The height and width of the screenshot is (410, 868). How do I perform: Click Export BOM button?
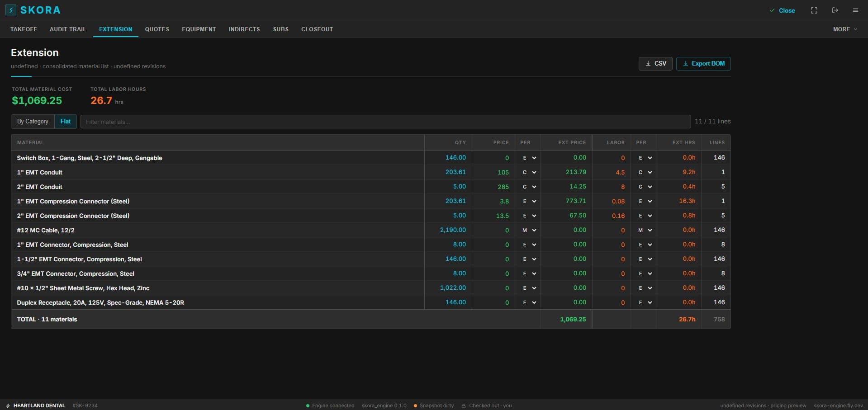coord(703,64)
